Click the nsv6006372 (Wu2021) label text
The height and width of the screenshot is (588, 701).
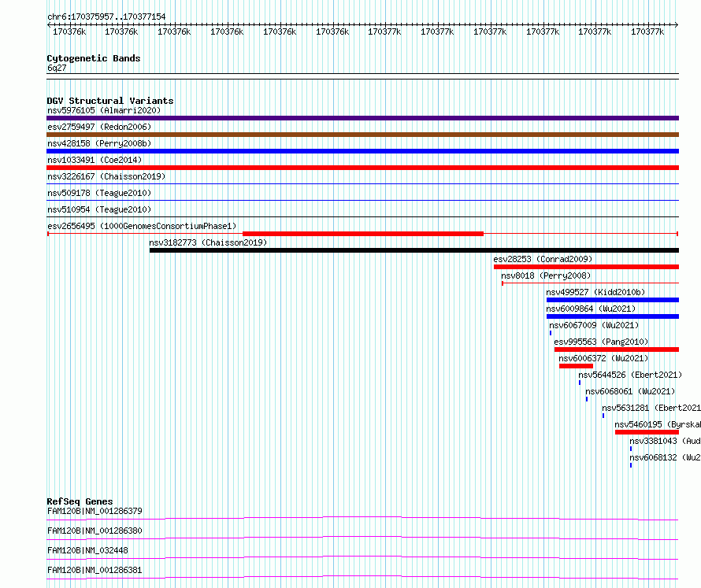[603, 358]
